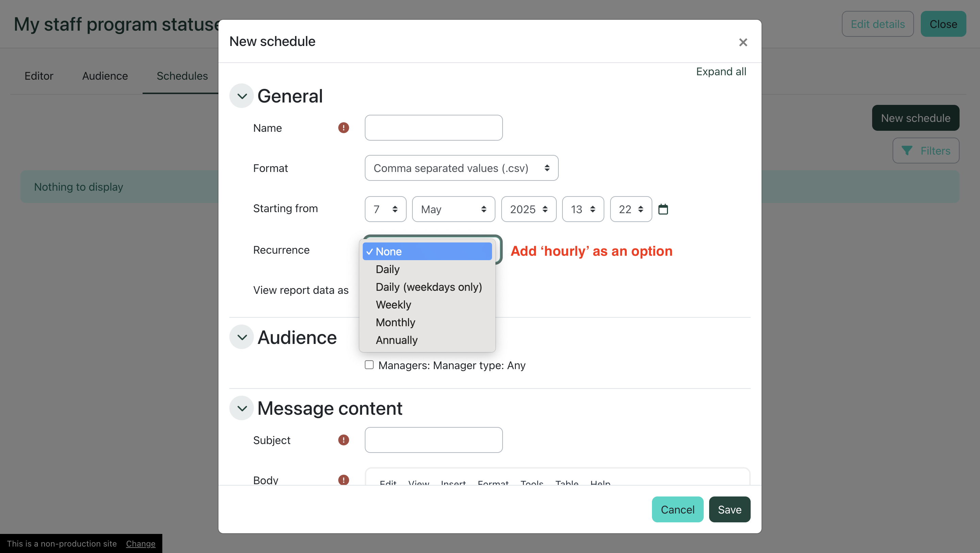This screenshot has width=980, height=553.
Task: Click the Change link in footer
Action: pos(141,543)
